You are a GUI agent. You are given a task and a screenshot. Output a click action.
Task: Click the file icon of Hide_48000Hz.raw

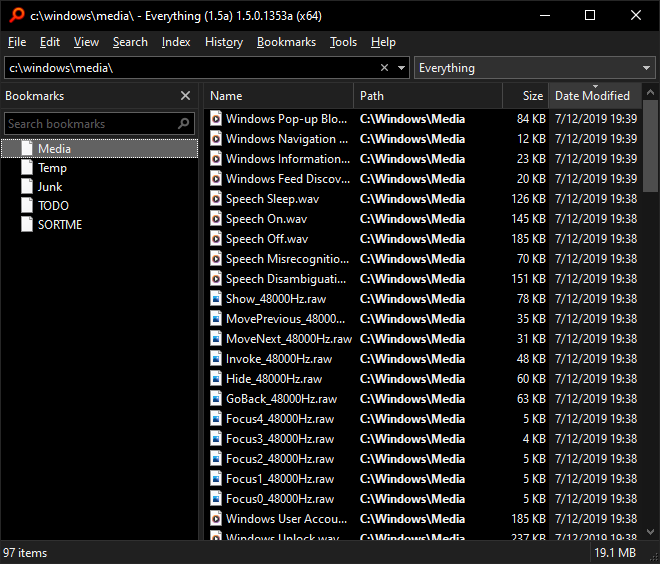click(216, 379)
